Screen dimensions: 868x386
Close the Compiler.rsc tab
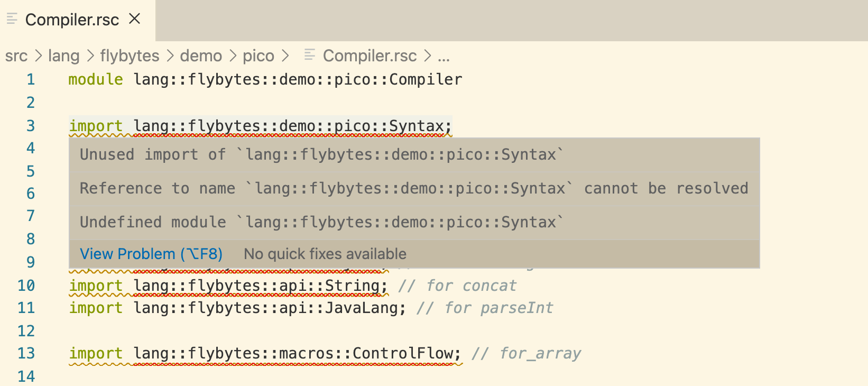tap(134, 19)
